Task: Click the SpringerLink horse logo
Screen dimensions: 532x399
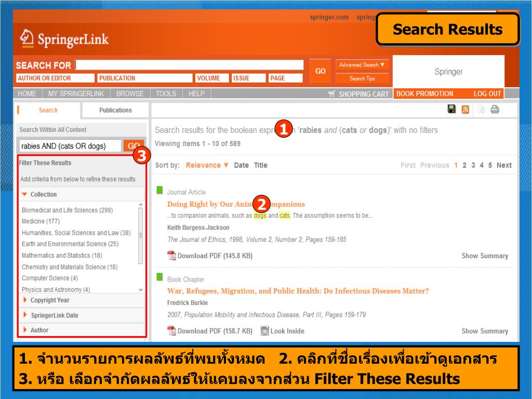Action: click(x=26, y=38)
